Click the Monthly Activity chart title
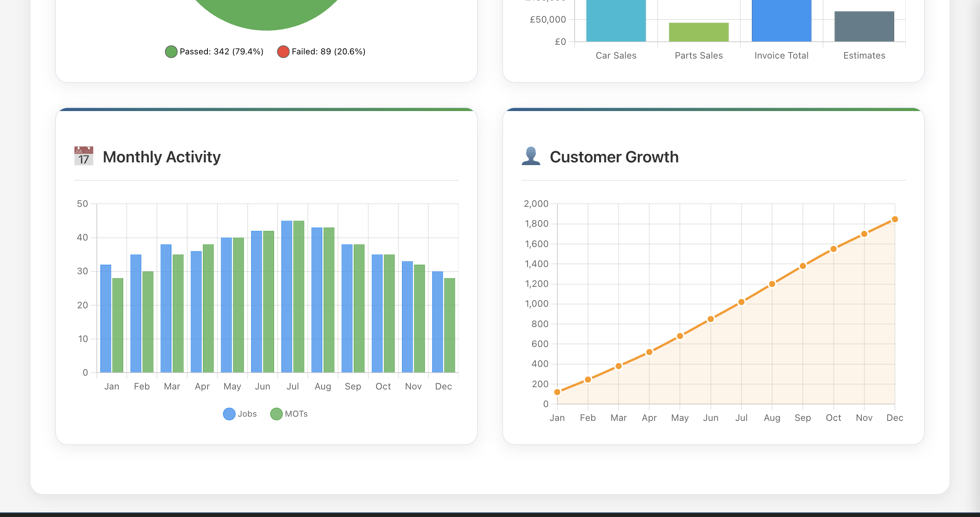Screen dimensions: 980x517 point(162,157)
